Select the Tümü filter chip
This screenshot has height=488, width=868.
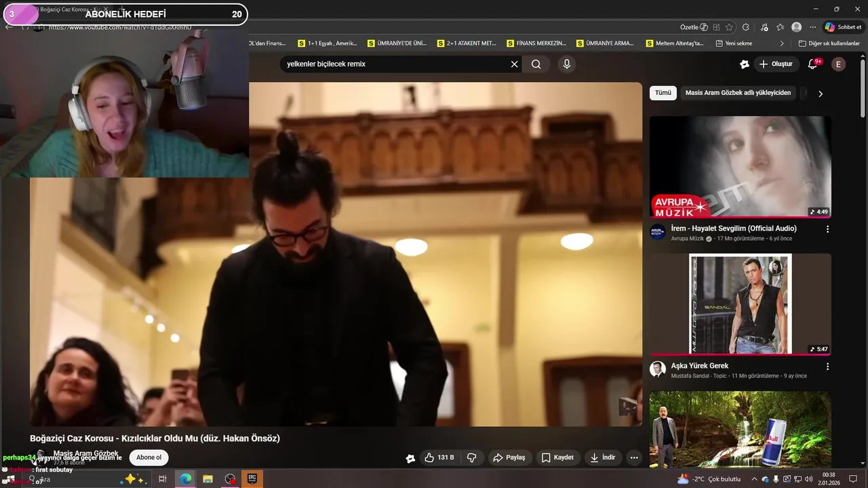point(663,93)
